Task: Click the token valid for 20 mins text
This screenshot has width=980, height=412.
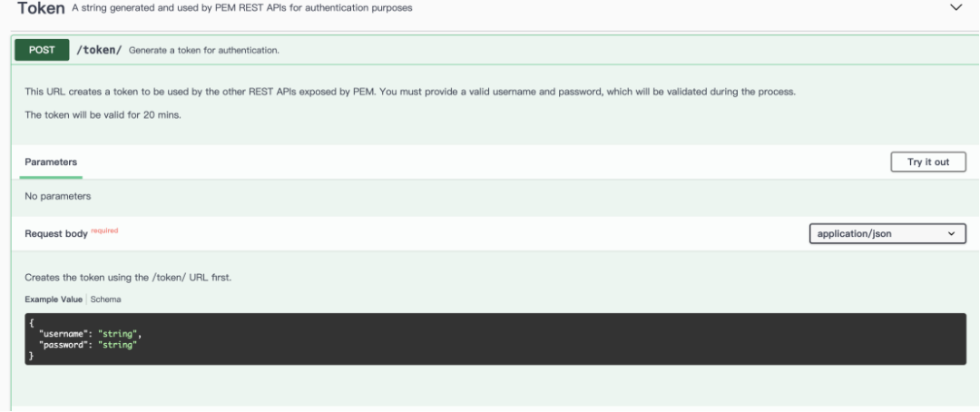Action: pyautogui.click(x=103, y=115)
